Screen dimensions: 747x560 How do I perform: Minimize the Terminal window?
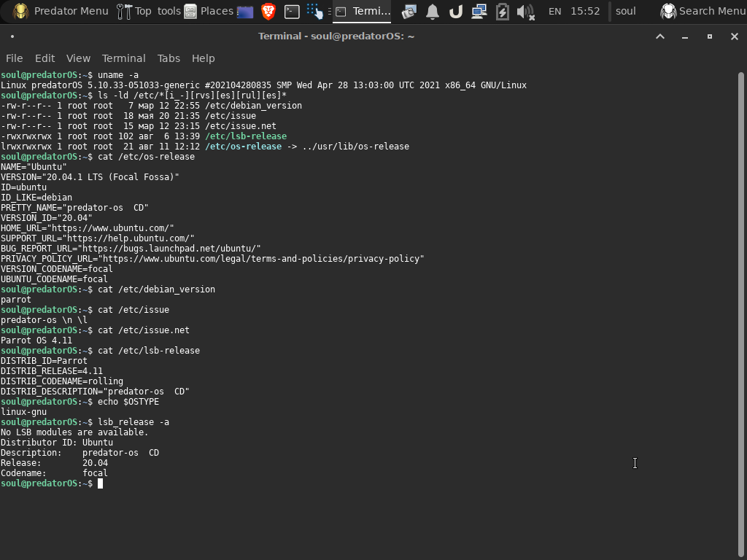684,36
